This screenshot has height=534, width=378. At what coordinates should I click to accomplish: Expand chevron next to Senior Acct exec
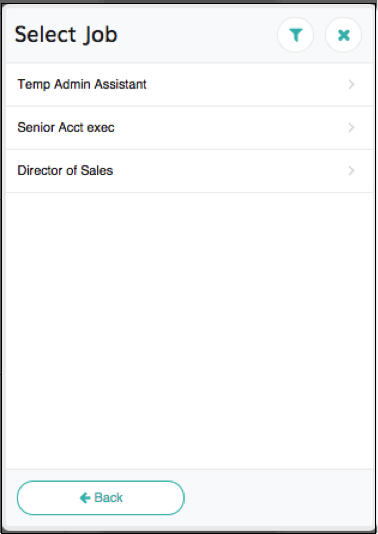pyautogui.click(x=351, y=127)
